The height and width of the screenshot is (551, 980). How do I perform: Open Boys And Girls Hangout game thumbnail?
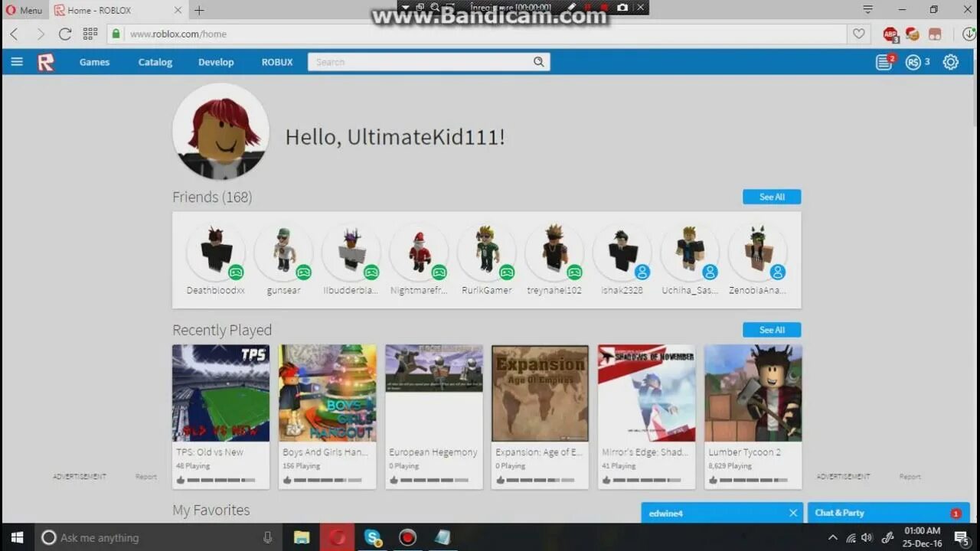pos(327,393)
